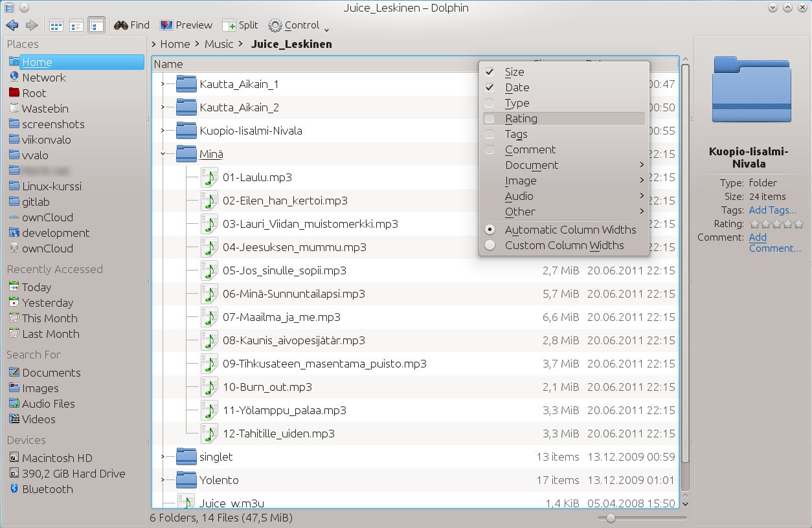Go to Music in the breadcrumb
Image resolution: width=812 pixels, height=528 pixels.
tap(219, 44)
